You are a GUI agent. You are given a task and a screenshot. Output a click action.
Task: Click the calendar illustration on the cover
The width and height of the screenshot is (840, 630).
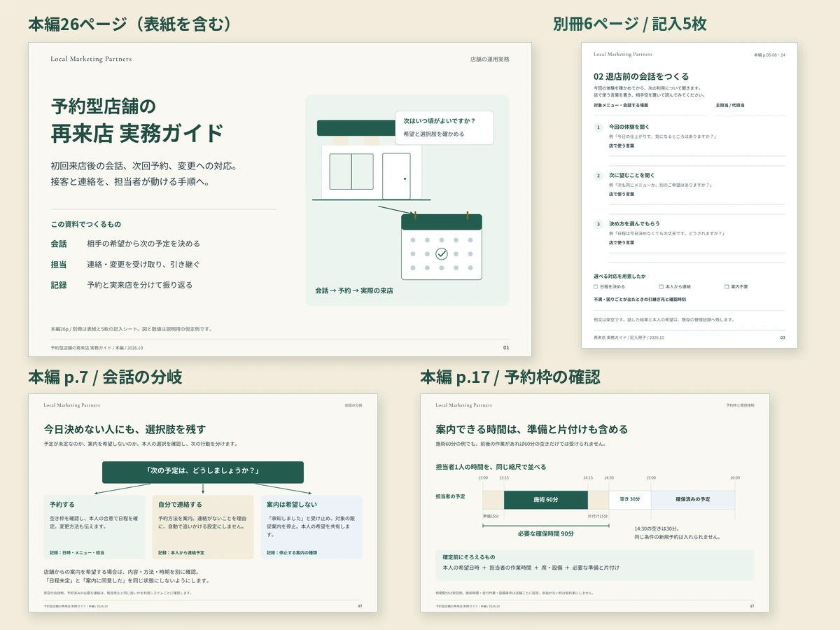442,246
